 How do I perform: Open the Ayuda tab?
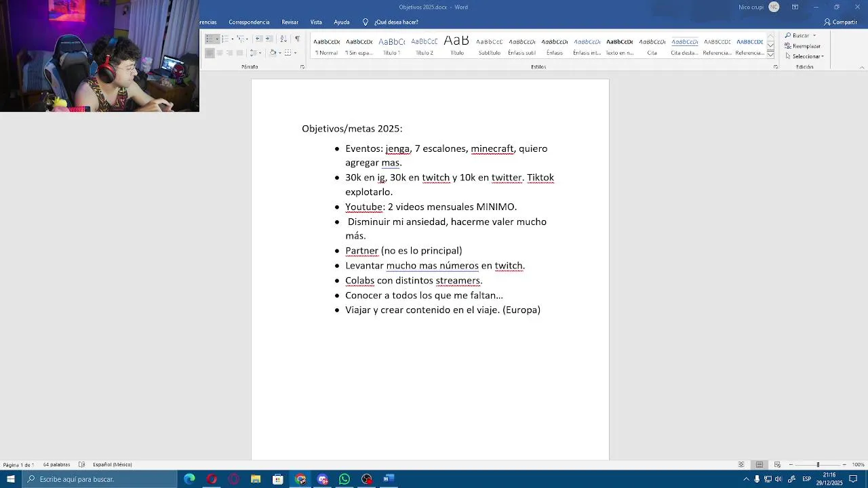pyautogui.click(x=342, y=22)
